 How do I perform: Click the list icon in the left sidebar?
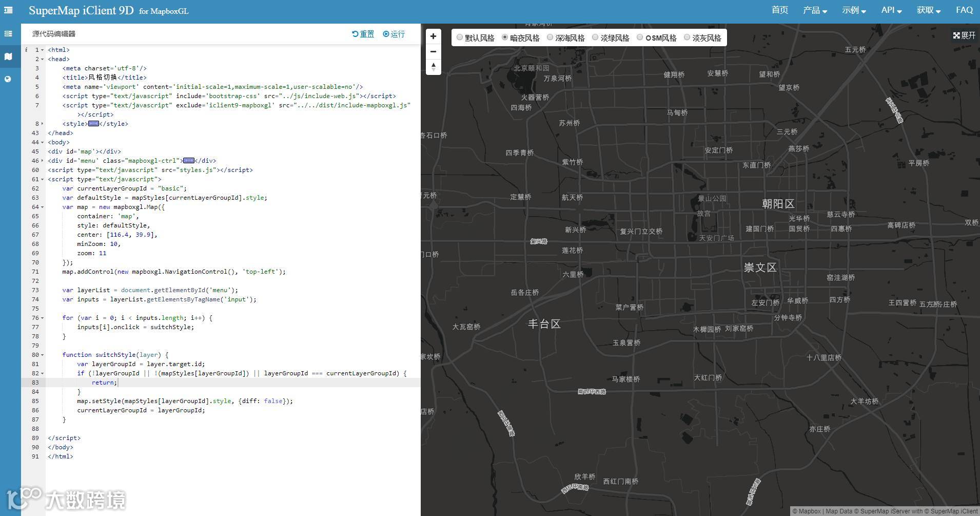coord(8,34)
